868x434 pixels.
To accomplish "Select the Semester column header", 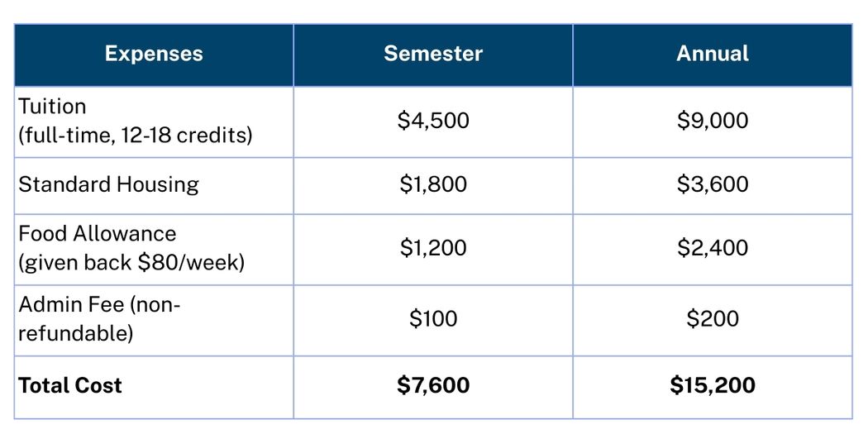I will point(433,54).
